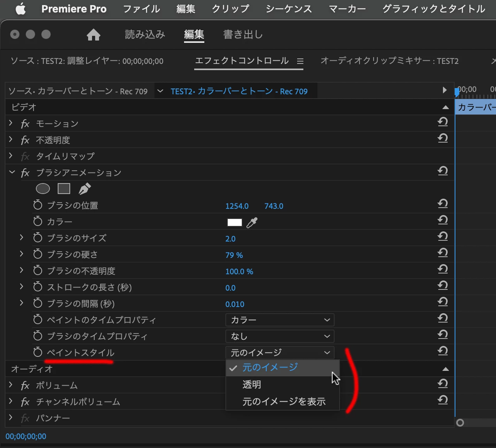Reset the ブラシの位置 parameter

click(443, 204)
